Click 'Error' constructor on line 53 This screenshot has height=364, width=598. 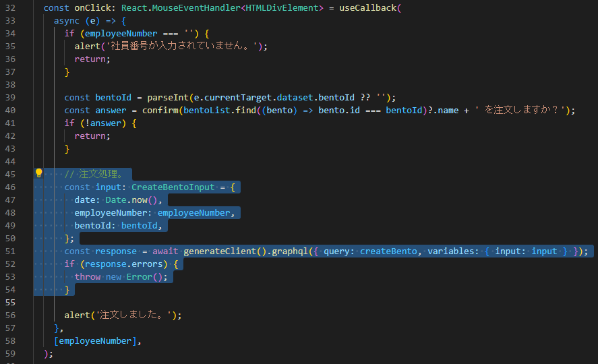point(139,277)
